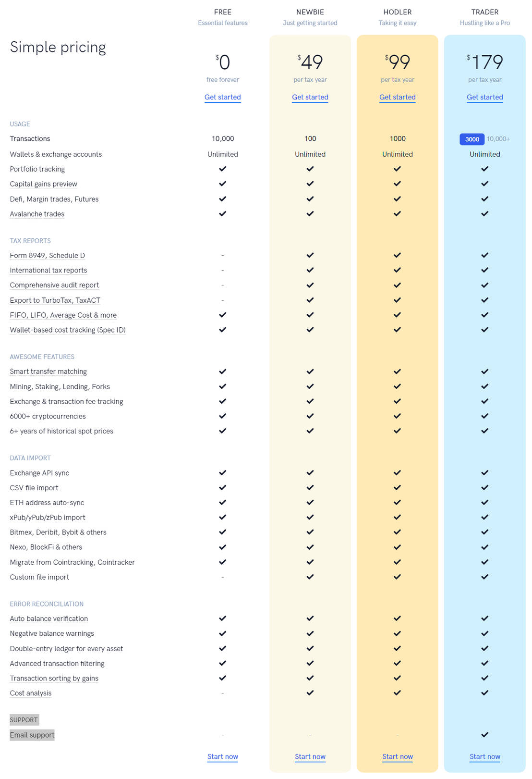Screen dimensions: 532x779
Task: Select the 3000 transactions option for TRADER
Action: point(472,139)
